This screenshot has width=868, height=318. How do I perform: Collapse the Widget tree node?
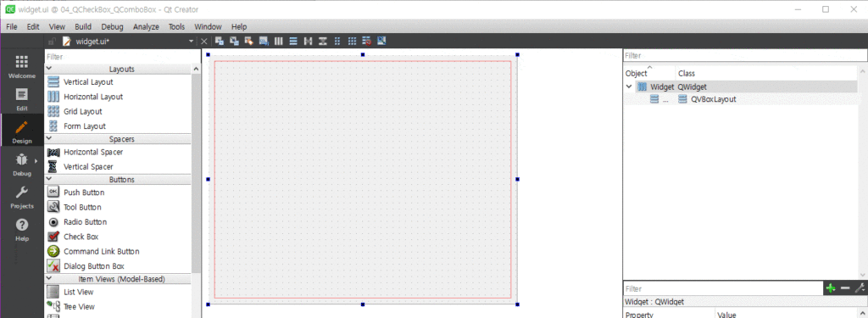(629, 86)
